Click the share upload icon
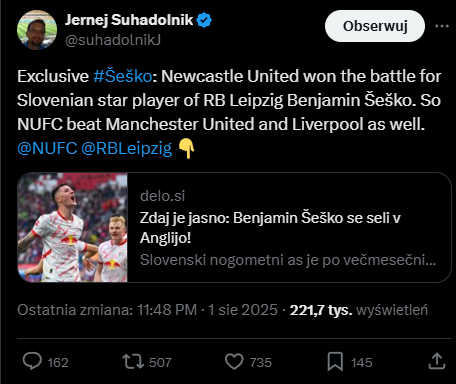Viewport: 456px width, 384px height. pyautogui.click(x=437, y=361)
